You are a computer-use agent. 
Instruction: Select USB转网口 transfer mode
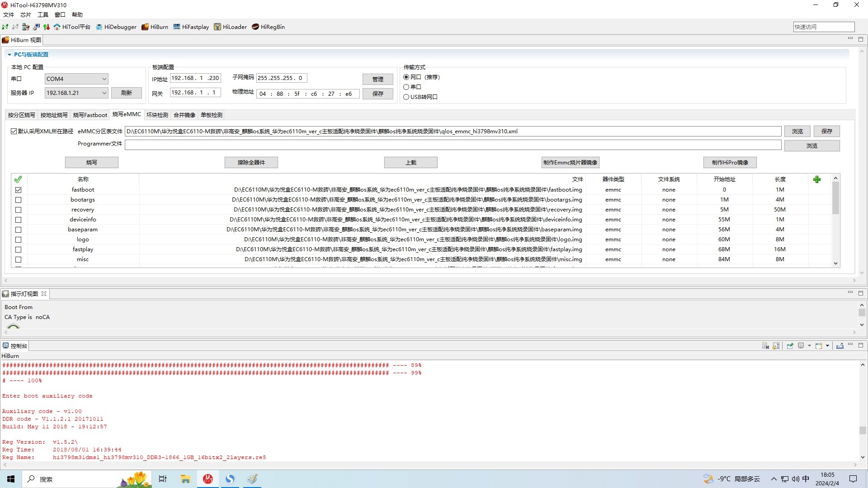click(x=406, y=97)
